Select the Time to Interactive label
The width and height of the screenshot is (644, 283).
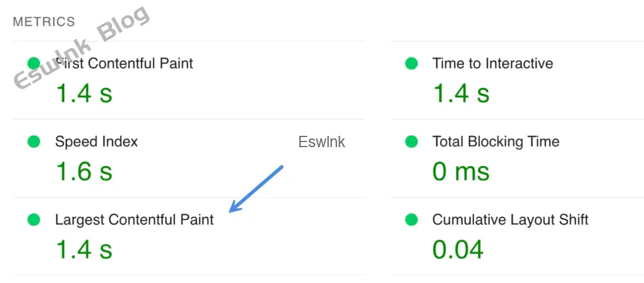pos(492,63)
